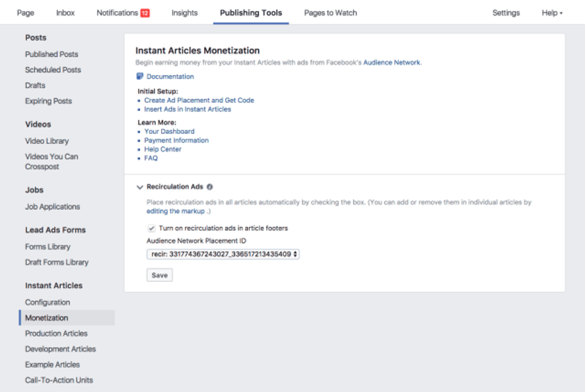Open the Audience Network Placement ID dropdown
Viewport: 585px width, 392px height.
click(223, 254)
